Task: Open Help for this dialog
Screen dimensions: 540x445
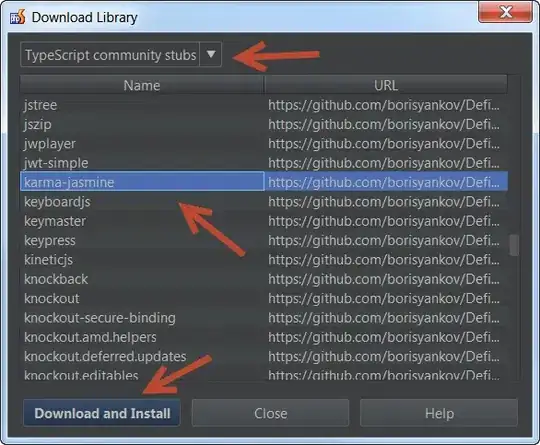Action: (439, 413)
